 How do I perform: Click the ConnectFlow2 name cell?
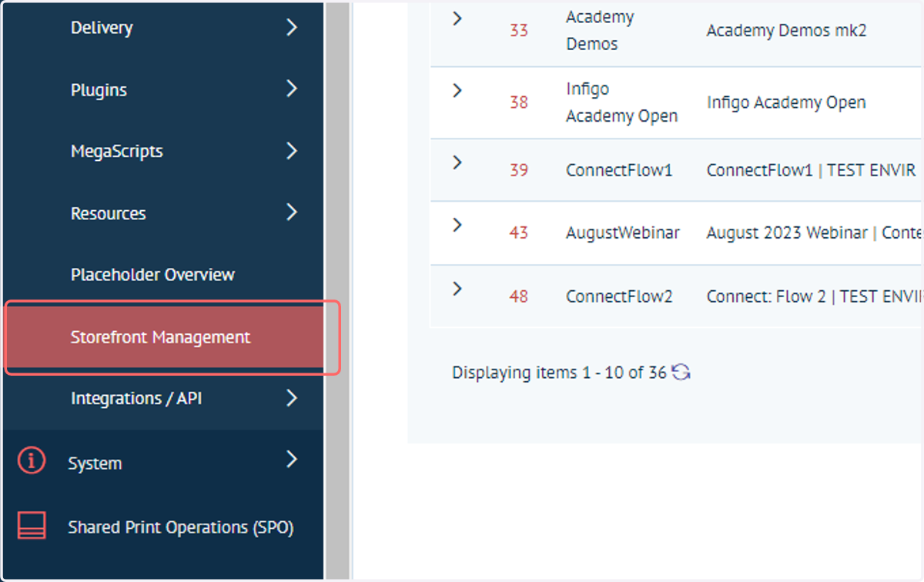(619, 296)
